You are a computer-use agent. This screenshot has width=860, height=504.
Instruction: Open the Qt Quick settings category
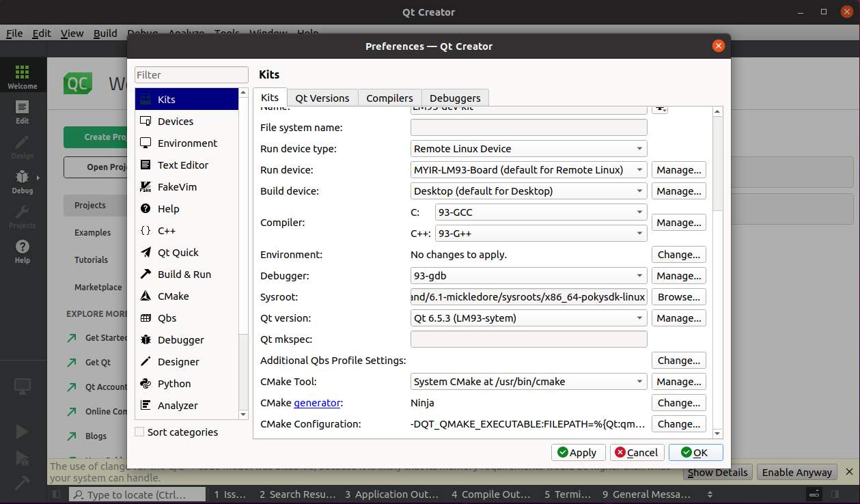178,253
